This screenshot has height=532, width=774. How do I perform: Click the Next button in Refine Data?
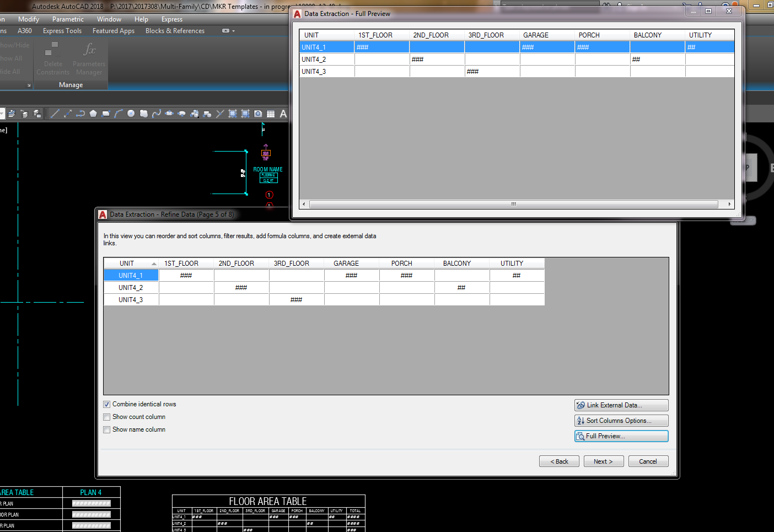[603, 461]
